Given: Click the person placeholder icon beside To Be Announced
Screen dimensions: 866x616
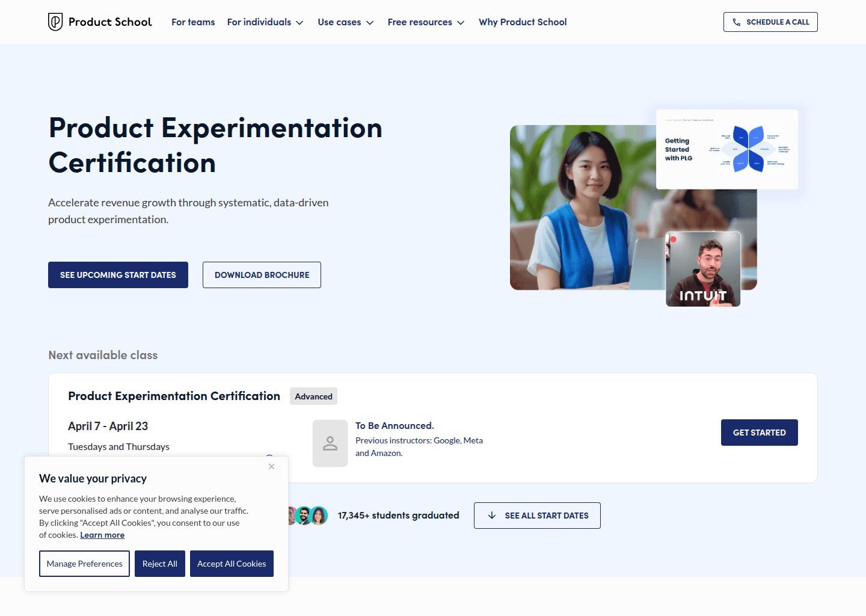Looking at the screenshot, I should point(330,443).
